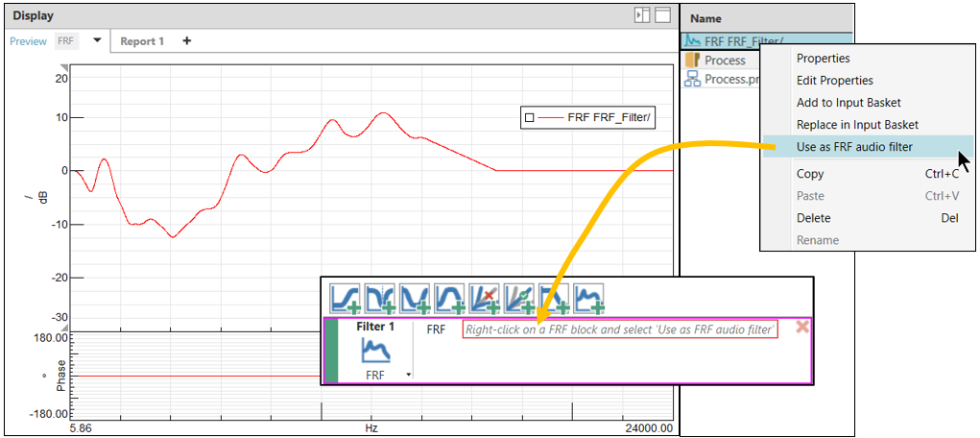Open the Filter 1 type dropdown
This screenshot has height=438, width=980.
[409, 375]
